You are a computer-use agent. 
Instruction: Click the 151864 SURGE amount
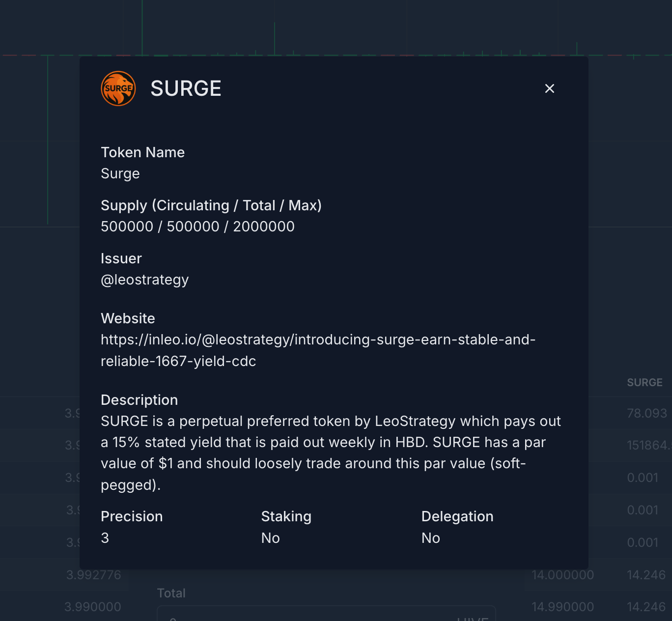pyautogui.click(x=647, y=445)
